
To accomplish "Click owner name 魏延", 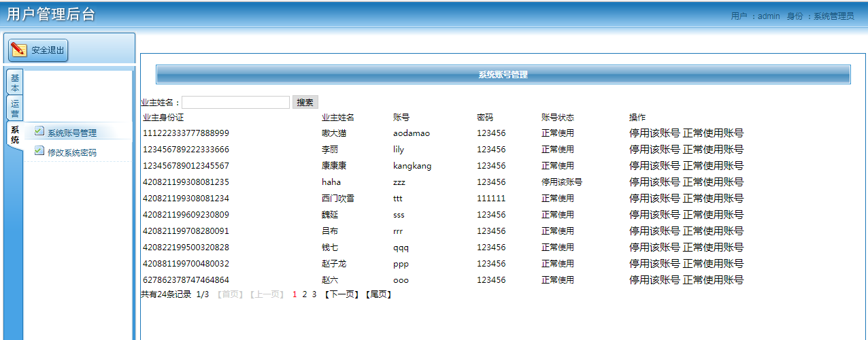I will coord(330,214).
